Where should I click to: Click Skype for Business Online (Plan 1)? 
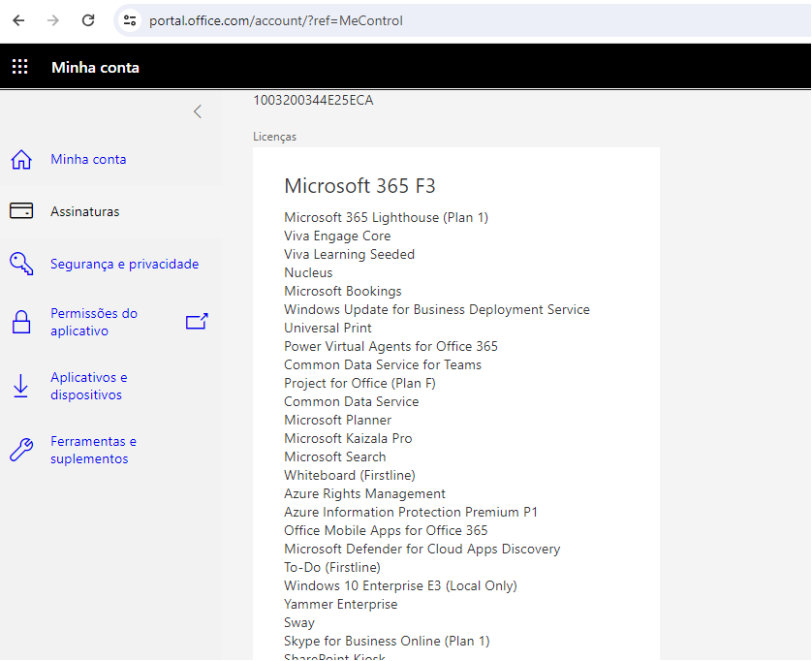pos(387,642)
